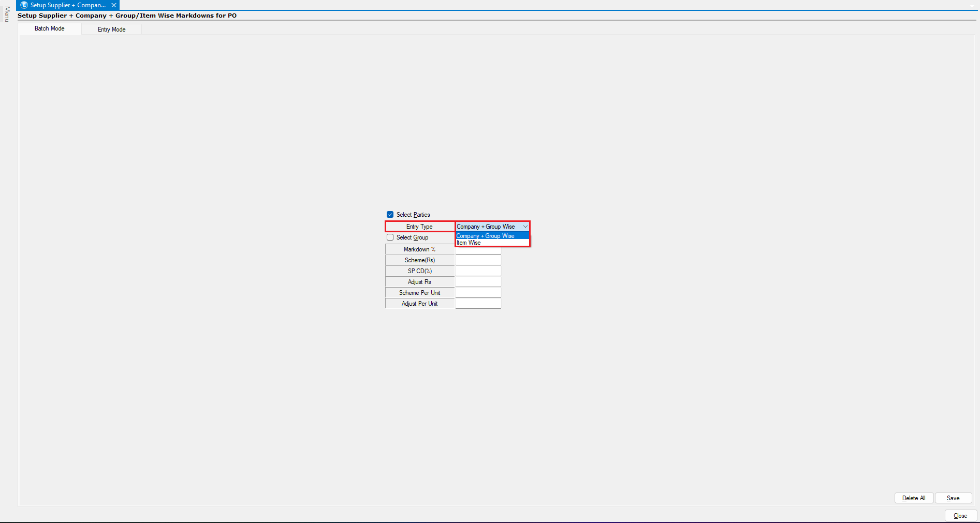Switch to the Batch Mode tab
Image resolution: width=980 pixels, height=523 pixels.
50,29
